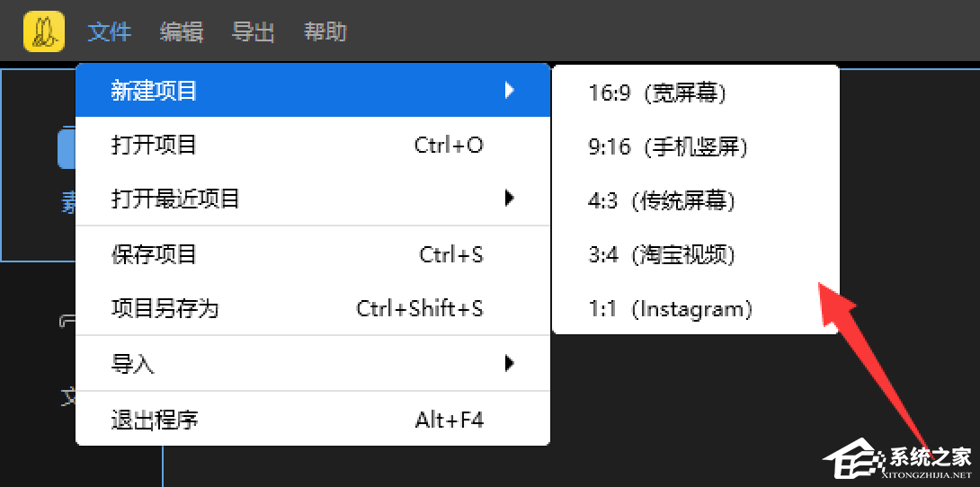Click 退出程序 to quit the app
The width and height of the screenshot is (980, 487).
[154, 419]
